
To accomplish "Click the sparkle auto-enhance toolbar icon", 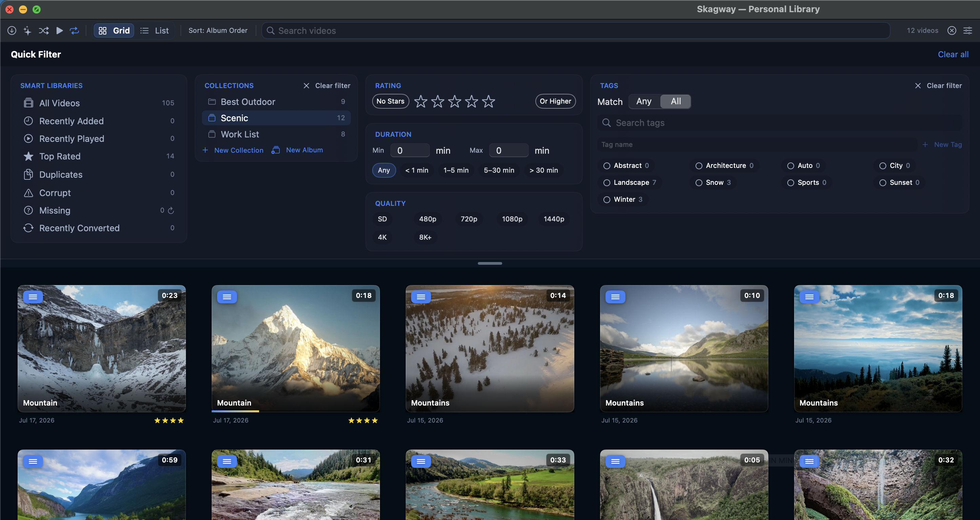I will pos(27,30).
